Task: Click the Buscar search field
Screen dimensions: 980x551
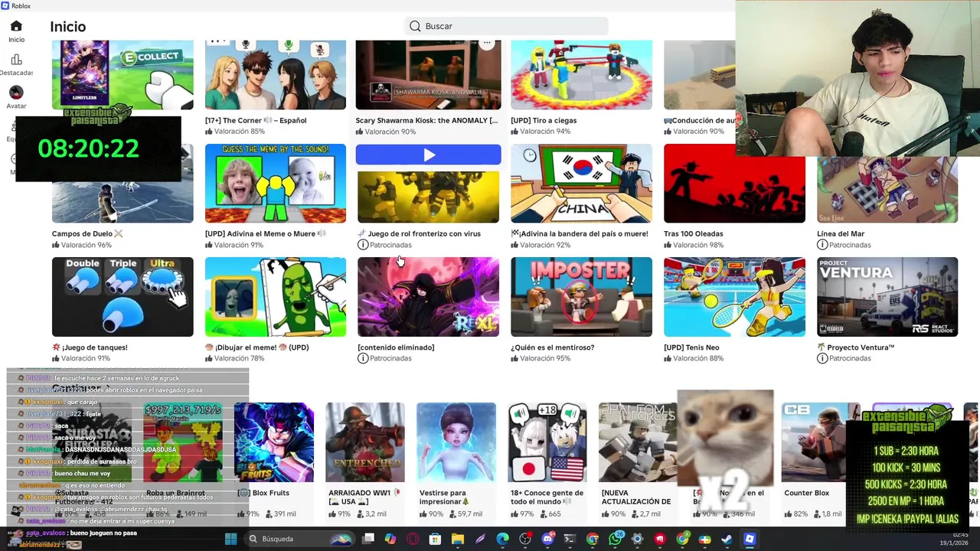Action: pos(507,26)
